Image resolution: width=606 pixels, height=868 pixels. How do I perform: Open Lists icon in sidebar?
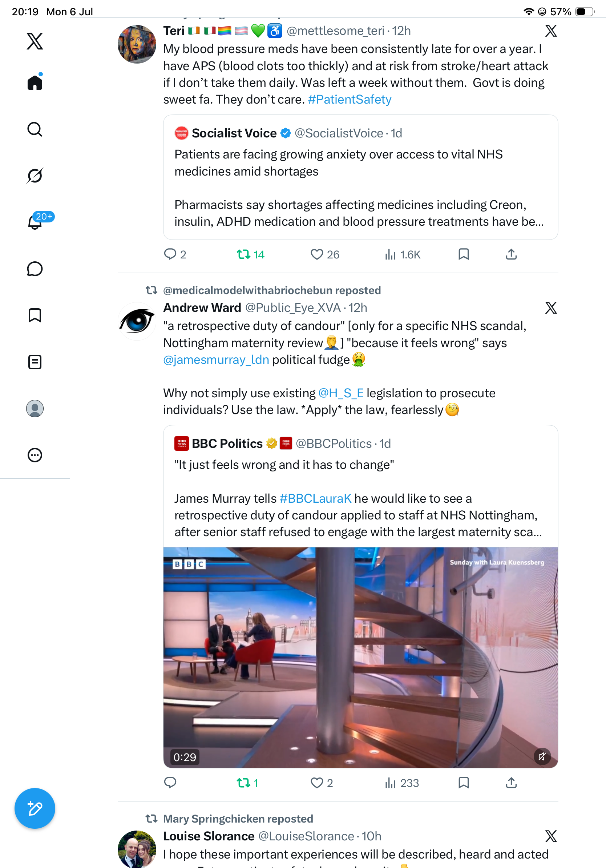point(35,362)
